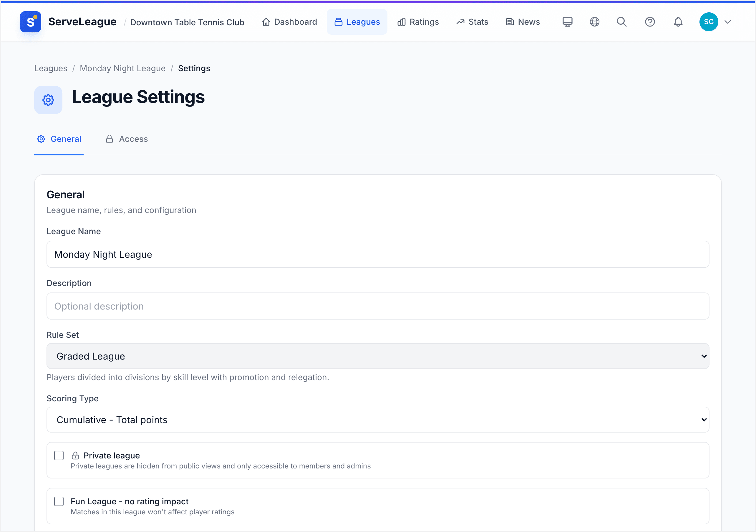Go to the Dashboard menu item
The image size is (756, 532).
click(289, 22)
